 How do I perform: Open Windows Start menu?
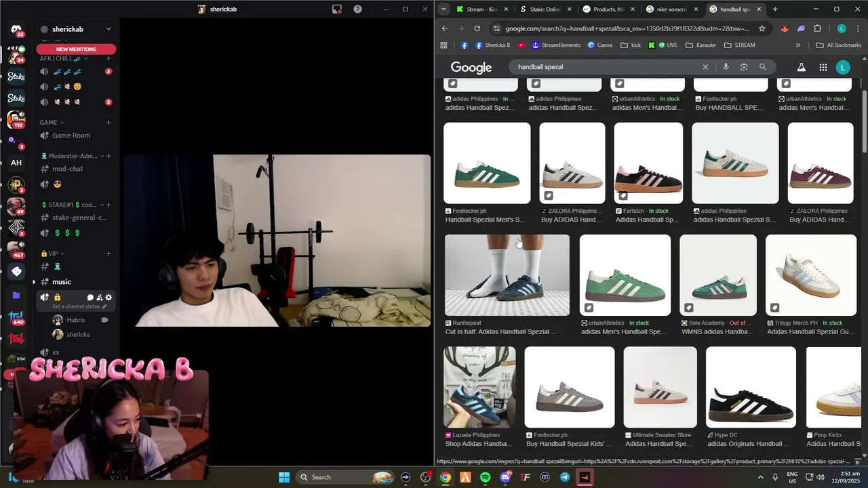(x=284, y=477)
